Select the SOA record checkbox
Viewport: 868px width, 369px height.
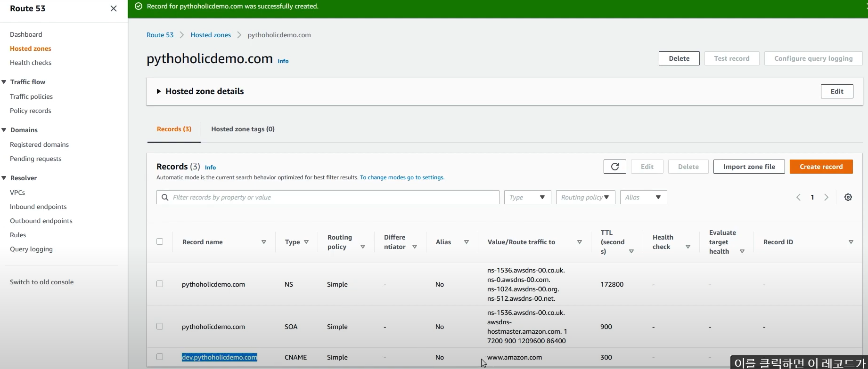click(x=160, y=326)
